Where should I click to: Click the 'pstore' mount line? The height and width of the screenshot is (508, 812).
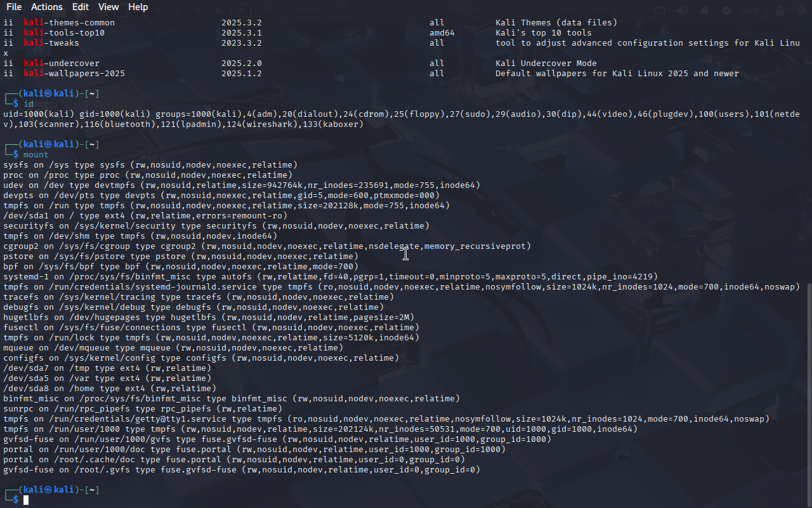pos(181,257)
